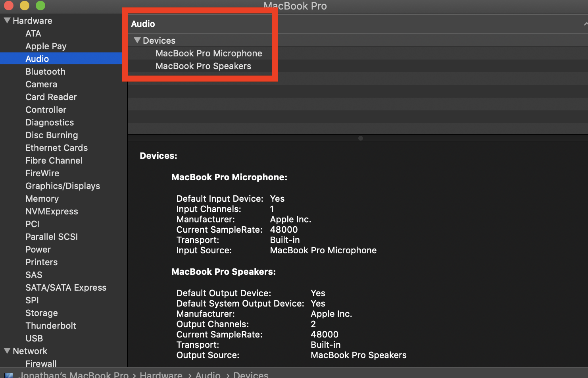Click the Network heading in the sidebar
The width and height of the screenshot is (588, 378).
[30, 351]
